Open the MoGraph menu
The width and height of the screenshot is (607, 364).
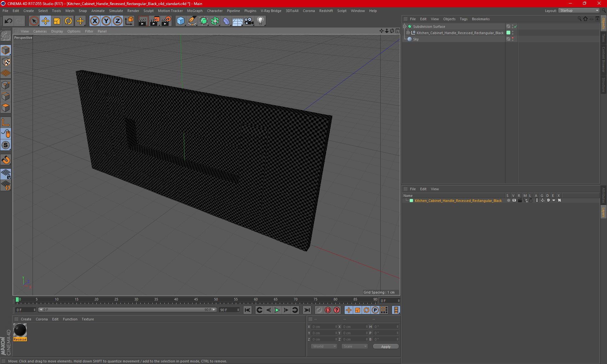pyautogui.click(x=194, y=11)
